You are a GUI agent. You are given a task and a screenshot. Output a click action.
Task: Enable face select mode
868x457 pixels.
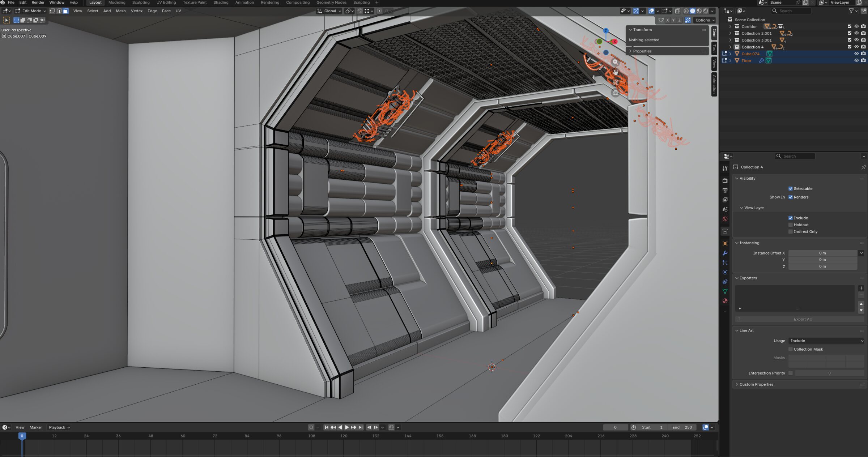click(65, 11)
